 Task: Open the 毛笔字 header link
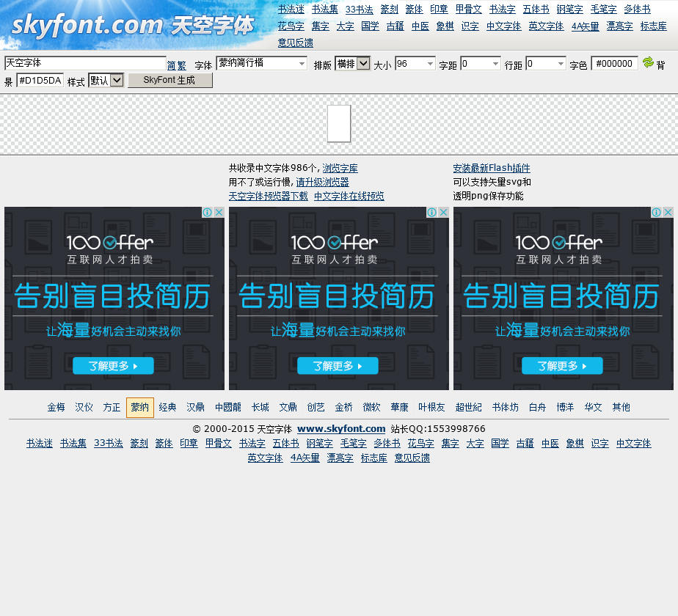pyautogui.click(x=603, y=9)
